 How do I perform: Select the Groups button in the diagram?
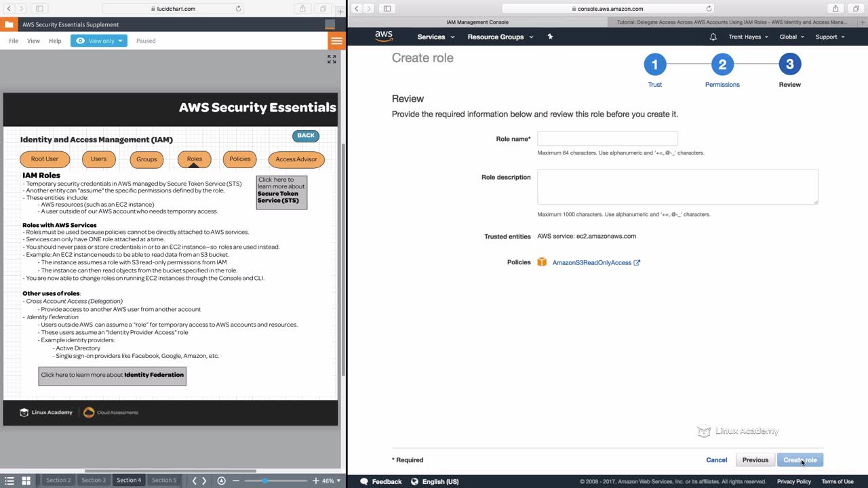(146, 159)
